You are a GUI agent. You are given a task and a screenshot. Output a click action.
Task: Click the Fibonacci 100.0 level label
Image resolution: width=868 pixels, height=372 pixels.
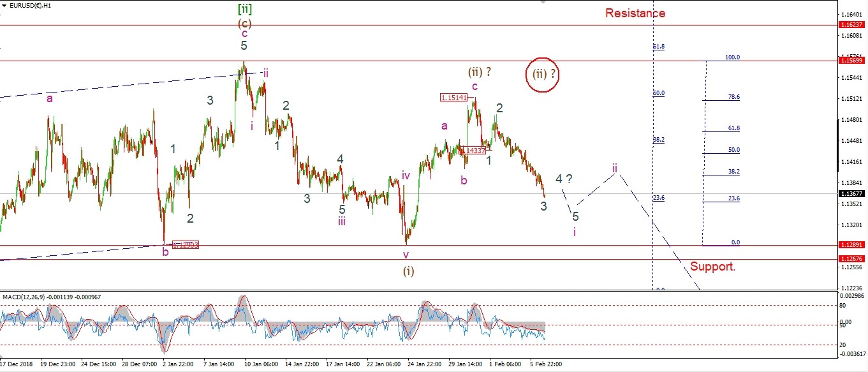pos(732,57)
